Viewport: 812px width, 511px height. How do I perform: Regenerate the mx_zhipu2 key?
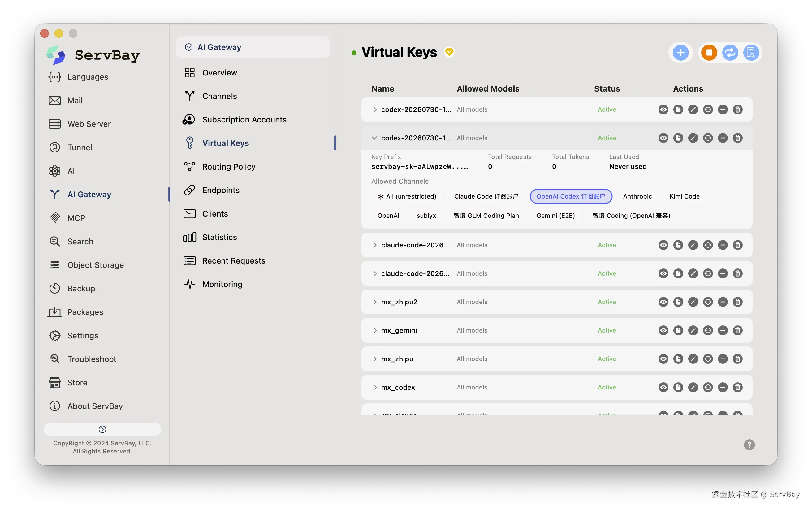707,302
